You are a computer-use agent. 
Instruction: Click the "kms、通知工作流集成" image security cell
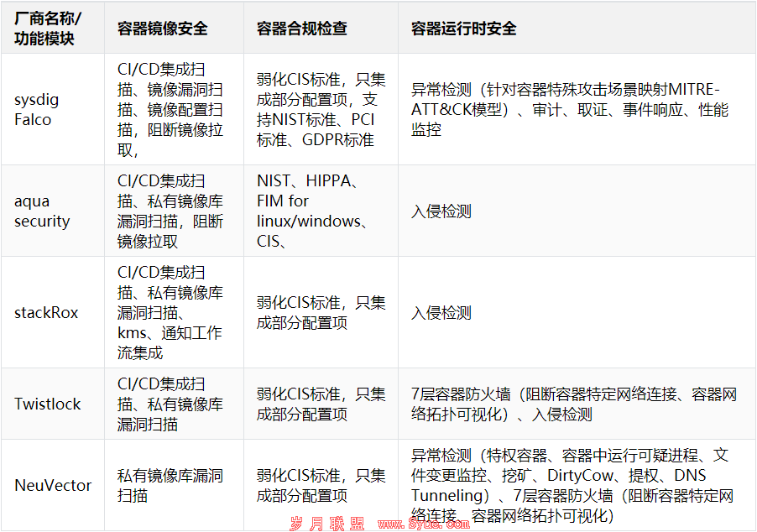point(175,312)
